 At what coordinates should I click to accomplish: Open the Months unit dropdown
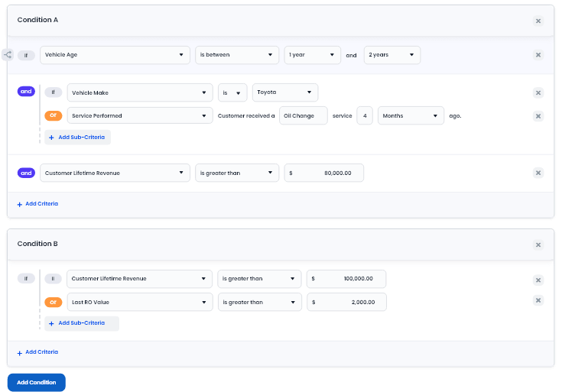click(411, 115)
